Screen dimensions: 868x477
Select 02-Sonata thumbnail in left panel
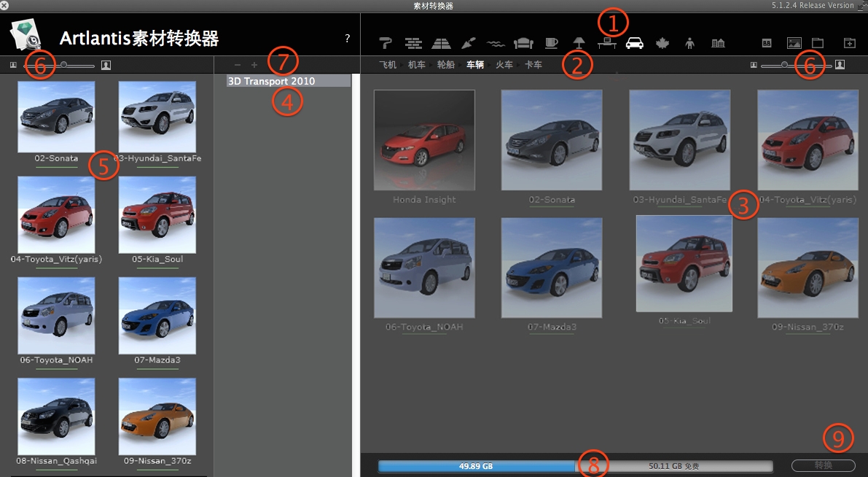pos(56,117)
